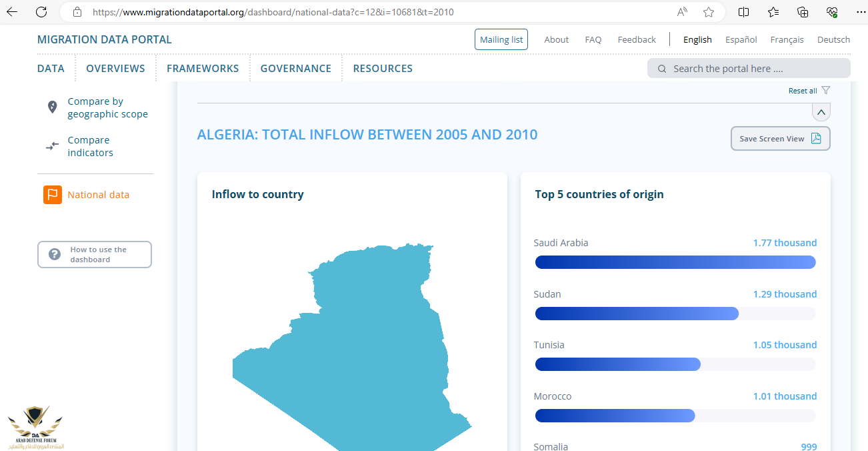The height and width of the screenshot is (451, 868).
Task: Click the question mark help icon
Action: (x=55, y=254)
